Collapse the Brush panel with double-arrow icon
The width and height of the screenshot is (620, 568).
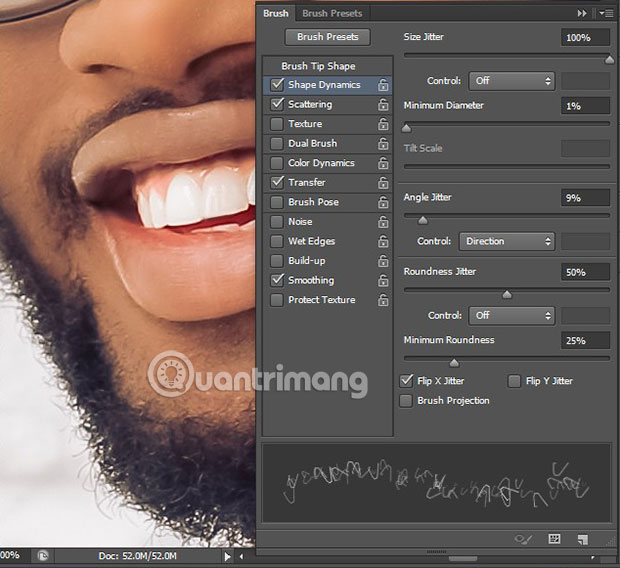(x=582, y=13)
